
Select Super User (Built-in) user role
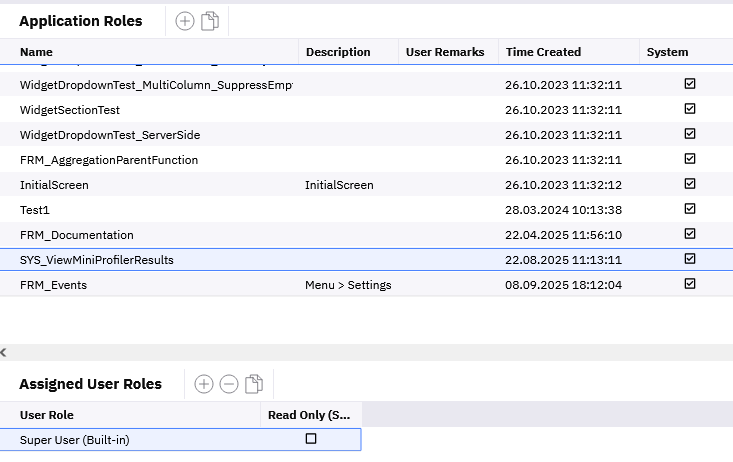pos(75,440)
